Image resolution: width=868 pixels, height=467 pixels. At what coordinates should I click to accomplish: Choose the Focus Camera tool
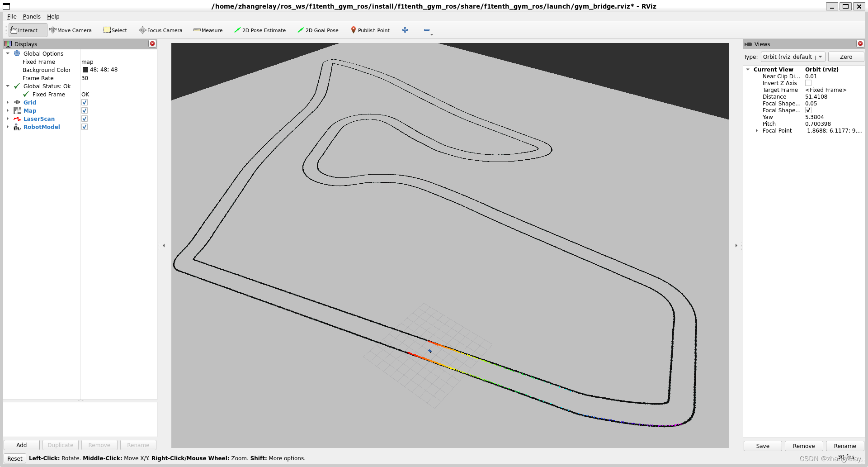[160, 30]
